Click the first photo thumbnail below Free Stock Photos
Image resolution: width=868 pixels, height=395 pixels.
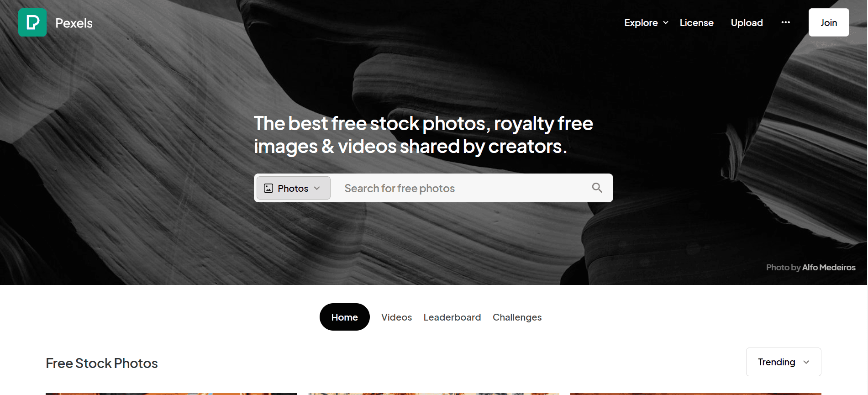point(171,394)
